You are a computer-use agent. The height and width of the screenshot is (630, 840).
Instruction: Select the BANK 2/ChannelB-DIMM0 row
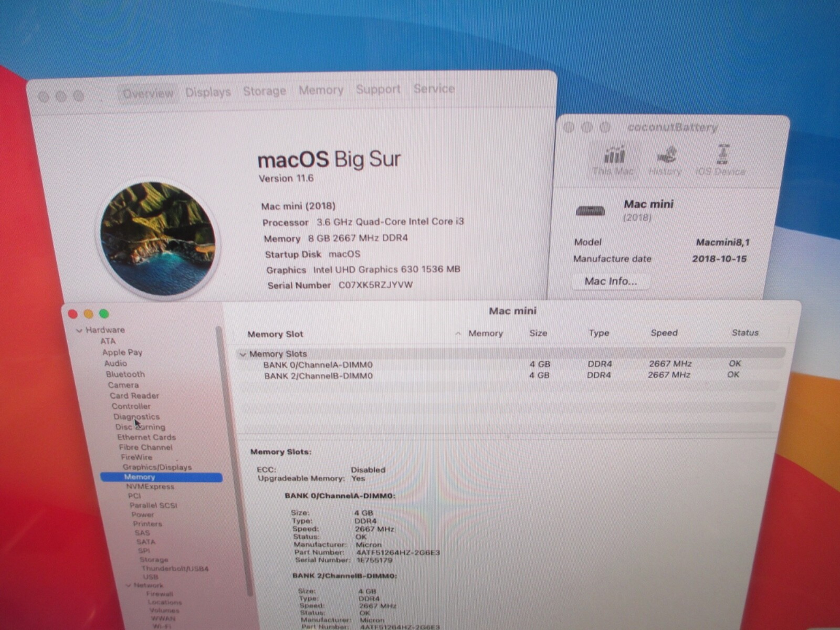click(509, 375)
